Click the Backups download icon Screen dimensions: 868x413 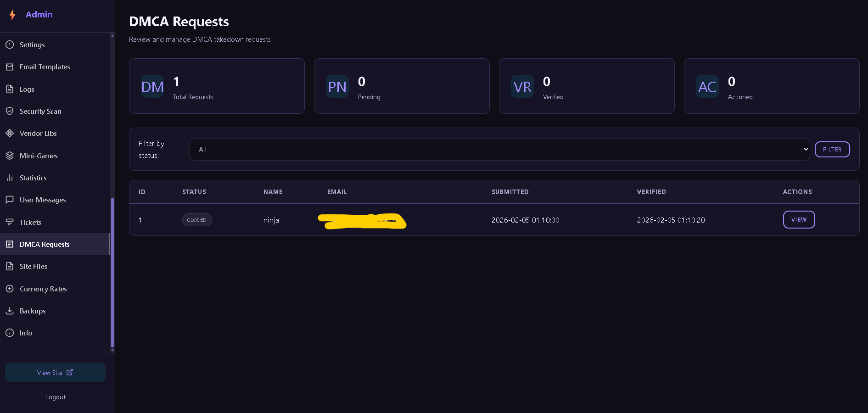click(x=10, y=311)
